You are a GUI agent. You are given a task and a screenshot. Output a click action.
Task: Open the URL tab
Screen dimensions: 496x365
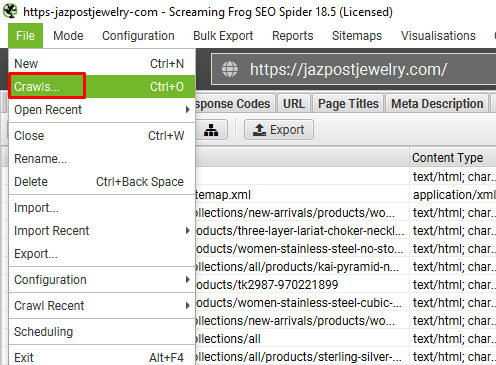(294, 104)
